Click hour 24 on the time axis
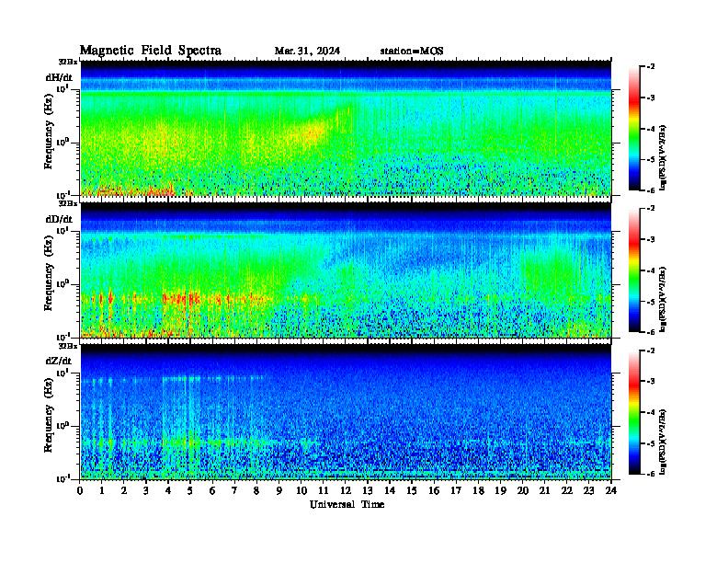Image resolution: width=728 pixels, height=563 pixels. (611, 491)
